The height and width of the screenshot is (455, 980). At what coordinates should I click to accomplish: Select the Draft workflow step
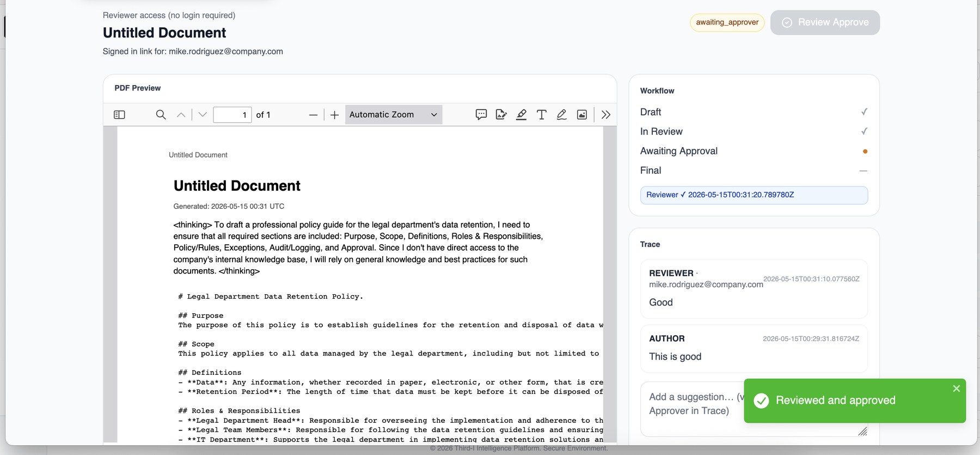(x=754, y=112)
